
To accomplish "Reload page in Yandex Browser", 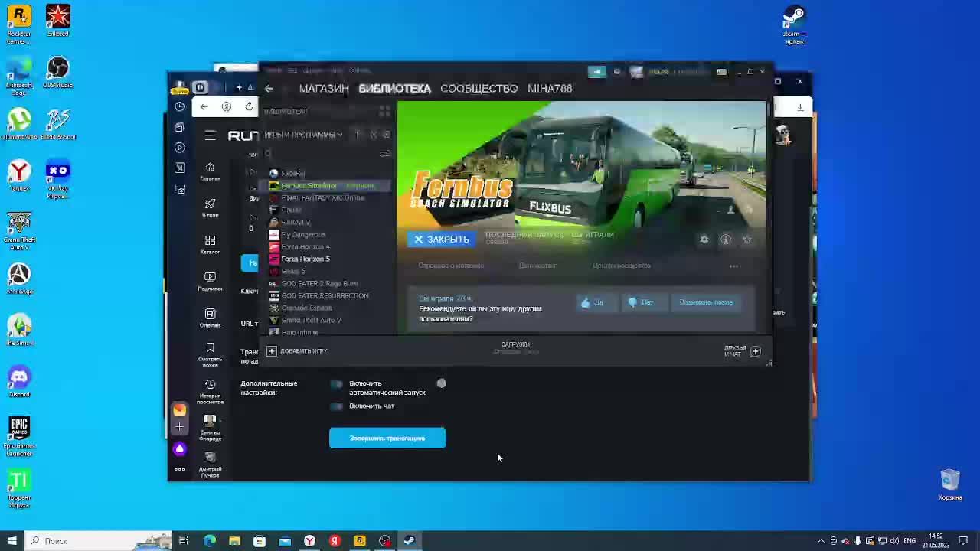I will 249,106.
